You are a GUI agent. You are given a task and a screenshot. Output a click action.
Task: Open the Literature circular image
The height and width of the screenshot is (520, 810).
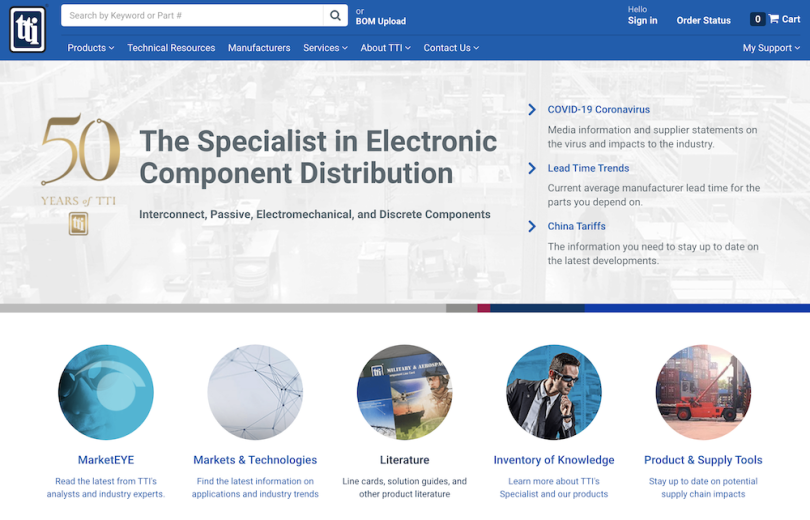pyautogui.click(x=404, y=392)
